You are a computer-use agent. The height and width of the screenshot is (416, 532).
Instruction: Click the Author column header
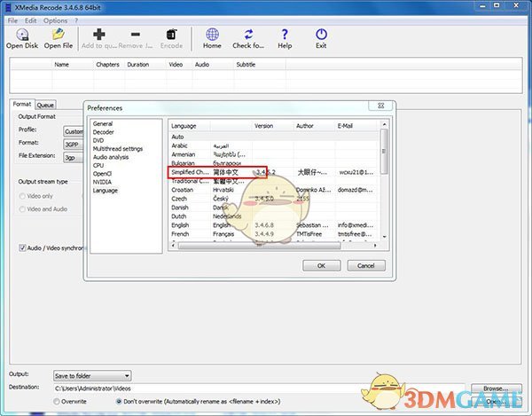coord(314,126)
